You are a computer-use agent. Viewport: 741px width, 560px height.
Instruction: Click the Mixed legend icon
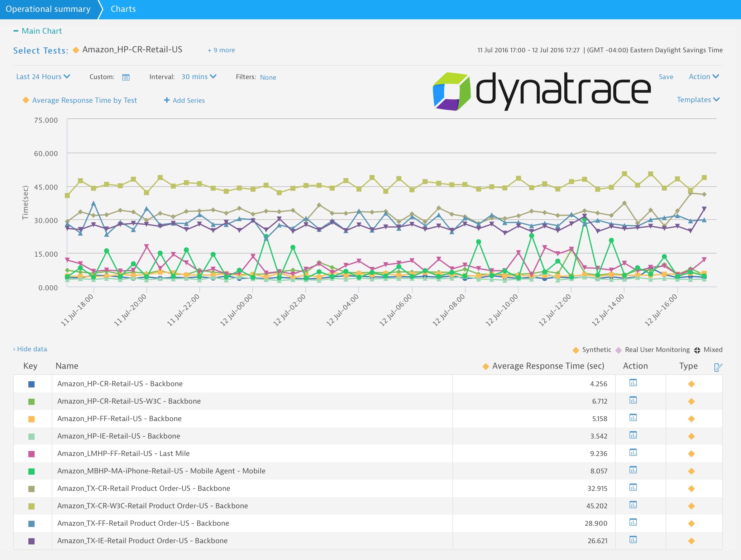[697, 350]
